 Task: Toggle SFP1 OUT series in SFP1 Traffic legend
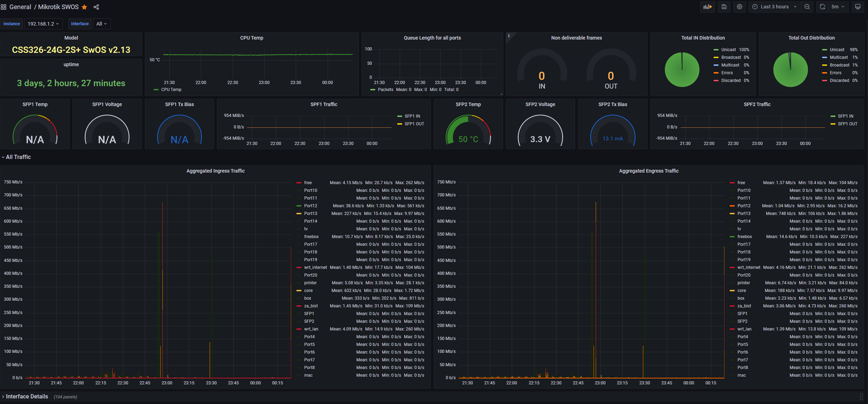tap(414, 124)
